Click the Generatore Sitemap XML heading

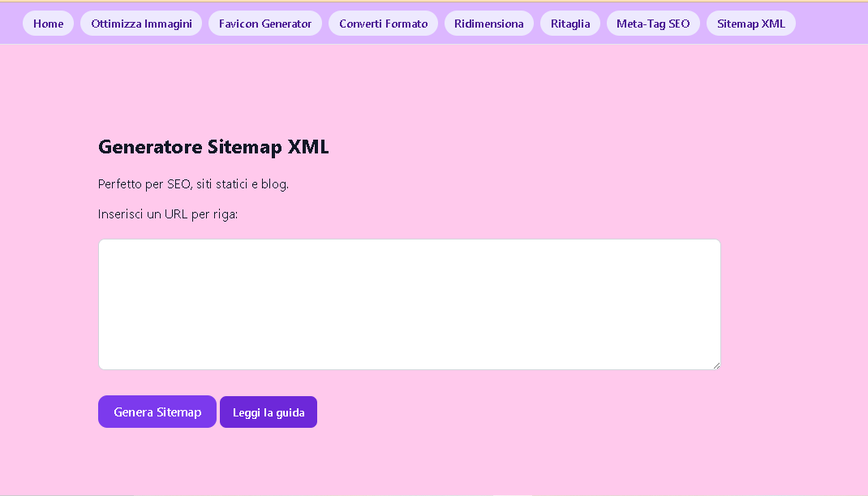213,147
